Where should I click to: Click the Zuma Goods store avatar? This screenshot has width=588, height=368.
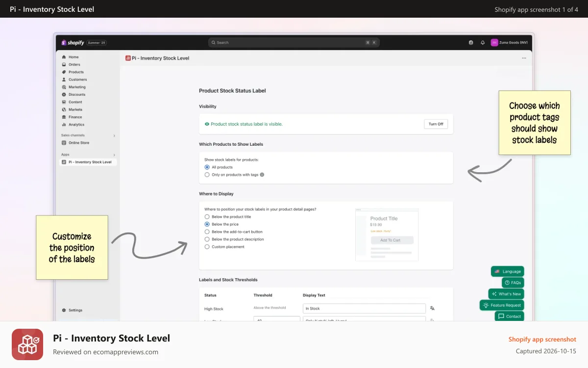click(494, 43)
